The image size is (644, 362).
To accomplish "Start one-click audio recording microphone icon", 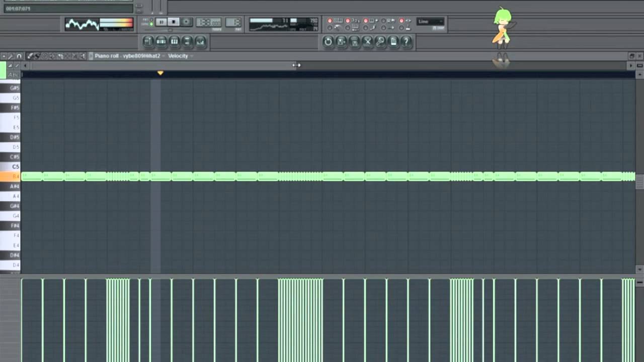I will click(x=380, y=42).
